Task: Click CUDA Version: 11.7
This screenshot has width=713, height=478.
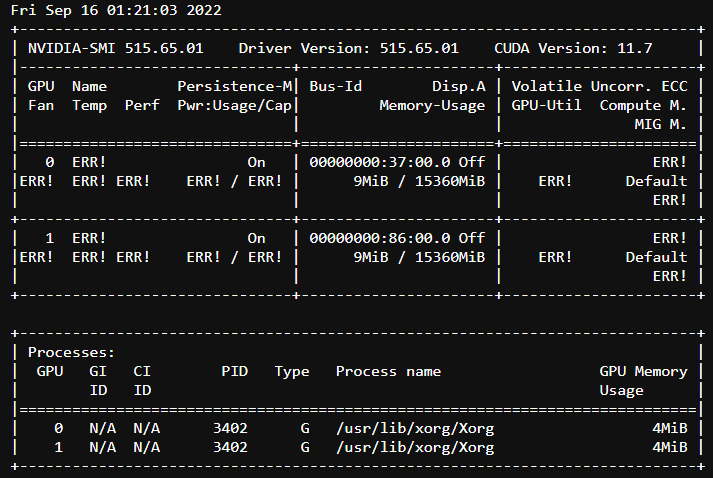Action: pyautogui.click(x=573, y=48)
